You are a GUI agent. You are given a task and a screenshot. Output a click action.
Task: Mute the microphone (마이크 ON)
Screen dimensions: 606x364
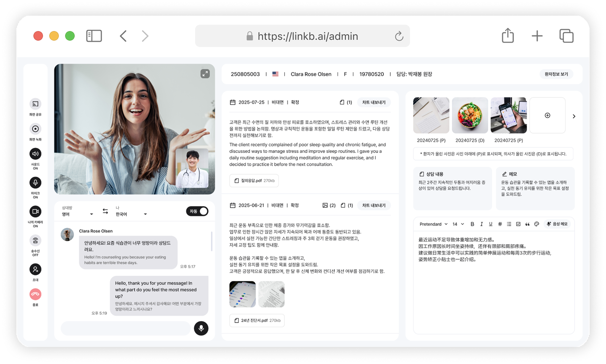point(35,183)
